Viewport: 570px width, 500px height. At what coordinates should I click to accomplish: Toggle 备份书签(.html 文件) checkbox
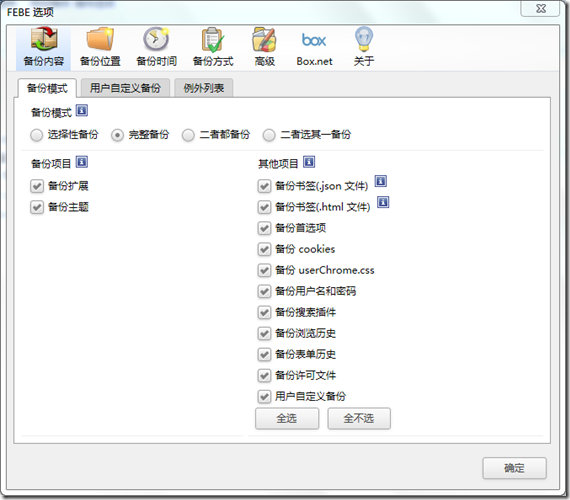(264, 208)
